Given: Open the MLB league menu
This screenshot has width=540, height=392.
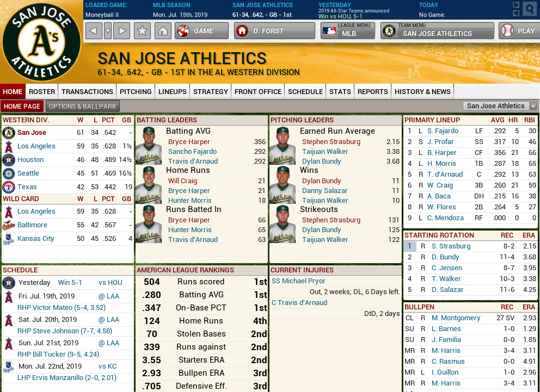Looking at the screenshot, I should [347, 31].
